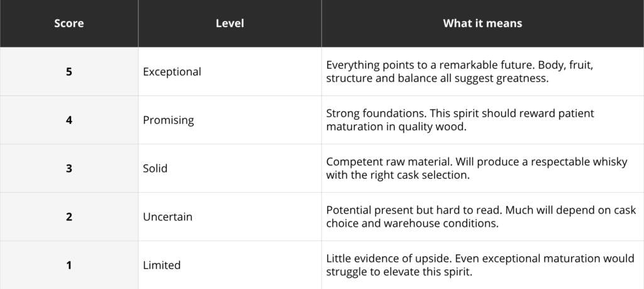Screen dimensions: 644x289
Task: Click the 'Strong foundations' description text
Action: pyautogui.click(x=460, y=120)
